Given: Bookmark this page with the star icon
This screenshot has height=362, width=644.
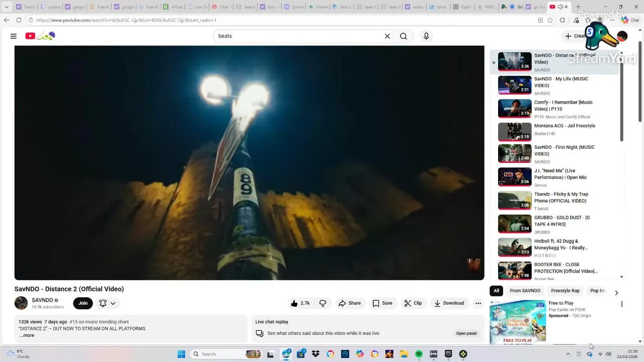Looking at the screenshot, I should [550, 20].
